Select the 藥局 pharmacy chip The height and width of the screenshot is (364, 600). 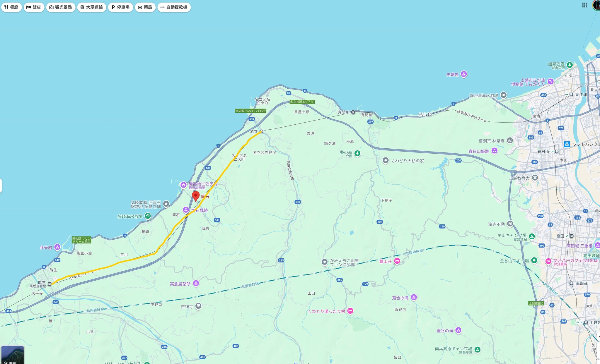point(145,7)
